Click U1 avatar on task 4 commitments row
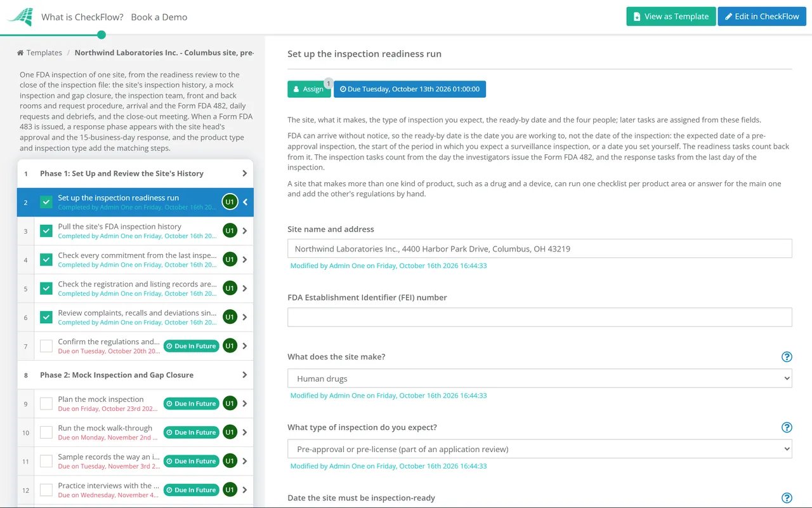812x508 pixels. (x=230, y=259)
